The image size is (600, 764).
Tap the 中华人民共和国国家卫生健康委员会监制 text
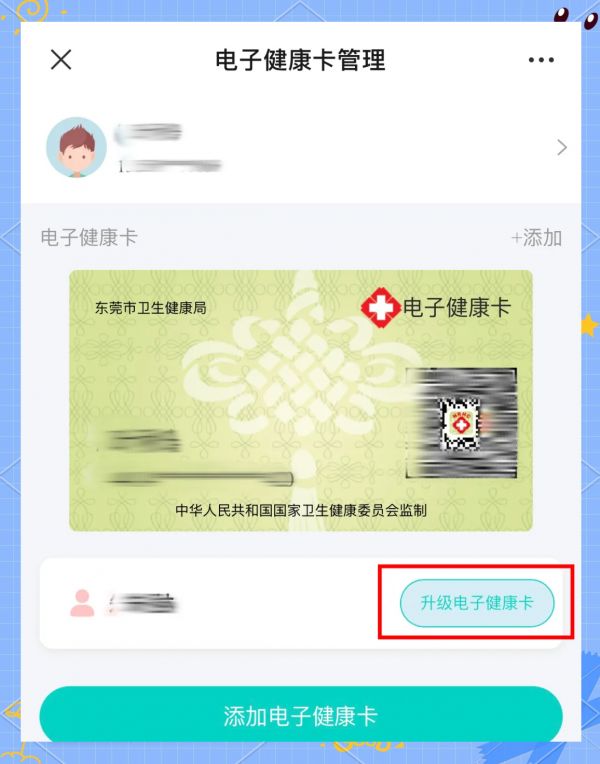[301, 510]
